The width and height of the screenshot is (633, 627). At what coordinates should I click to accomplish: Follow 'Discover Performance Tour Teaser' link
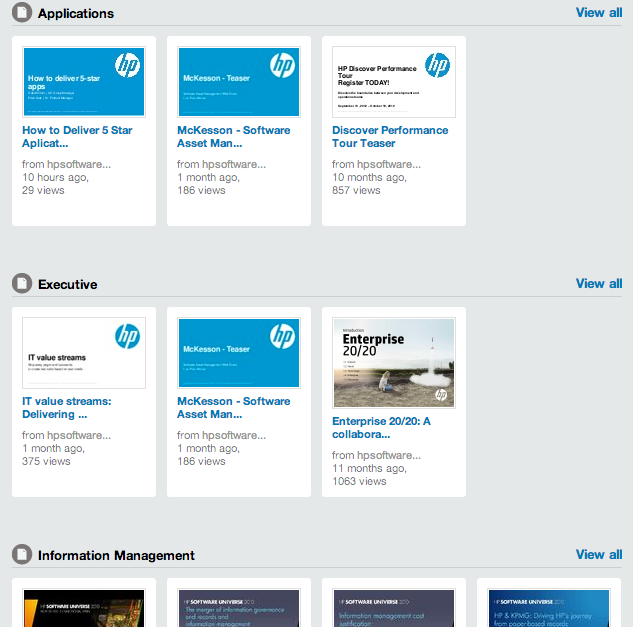coord(390,136)
